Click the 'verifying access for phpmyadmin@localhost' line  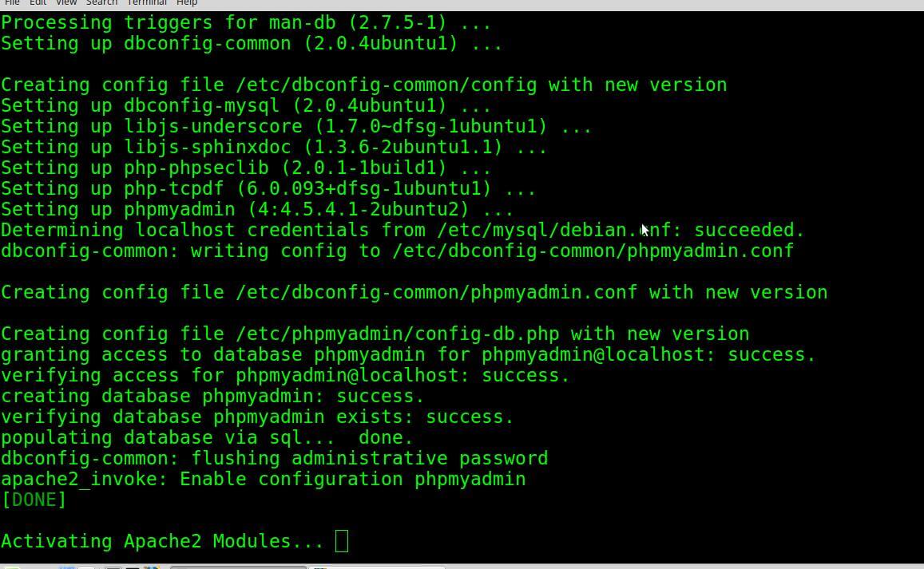286,376
